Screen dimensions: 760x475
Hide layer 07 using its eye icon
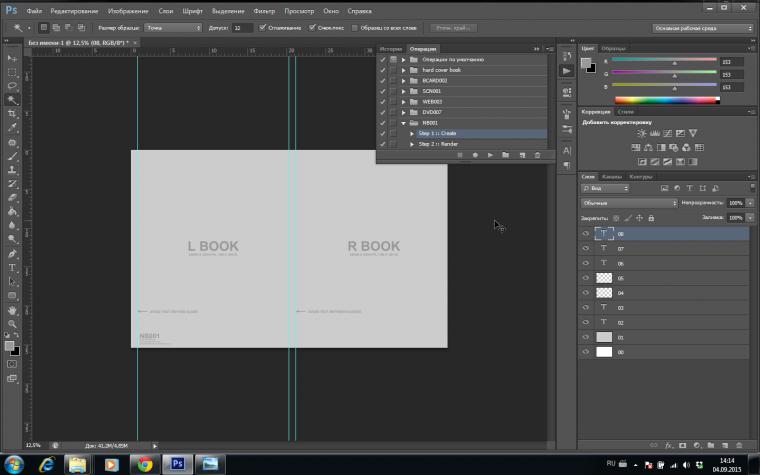point(586,248)
